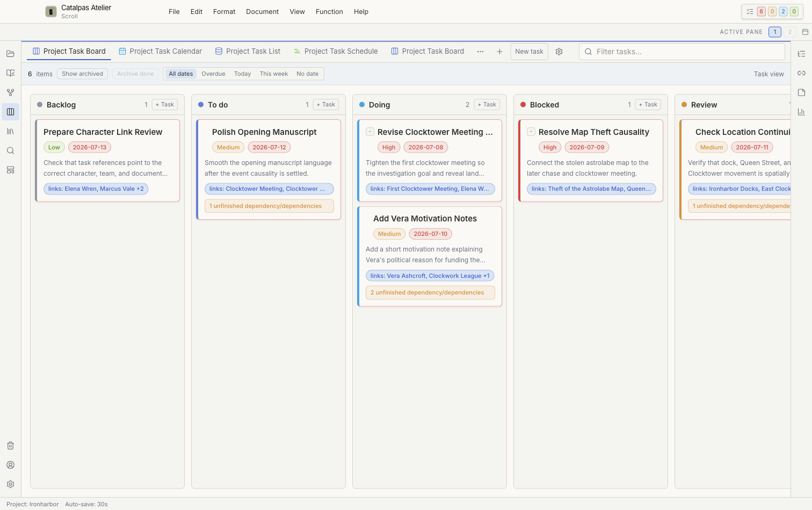Open the link icon in right panel

tap(801, 73)
